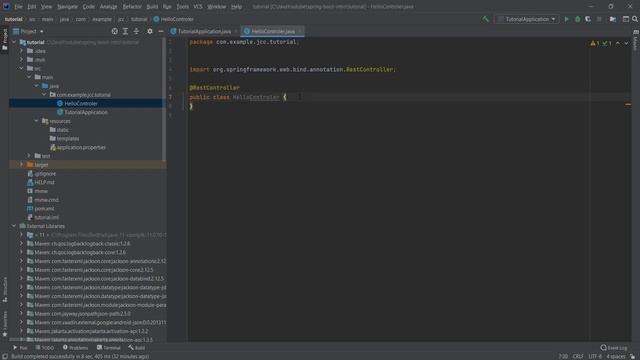Collapse the src folder
Screen dimensions: 640x360
22,68
